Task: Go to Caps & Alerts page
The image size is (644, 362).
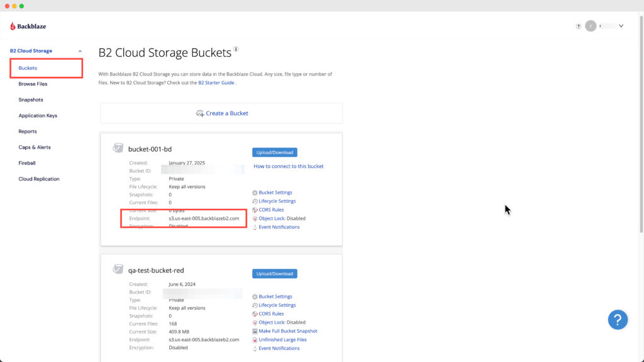Action: pyautogui.click(x=35, y=147)
